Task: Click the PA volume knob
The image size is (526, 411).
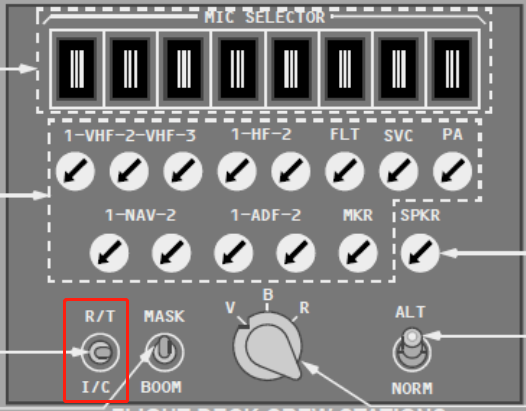Action: pyautogui.click(x=453, y=171)
